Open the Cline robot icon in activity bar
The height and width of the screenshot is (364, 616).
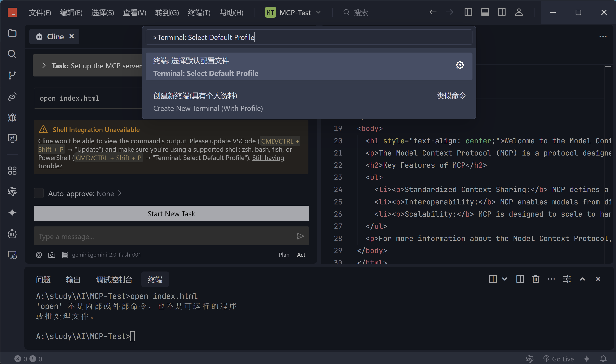pos(12,234)
